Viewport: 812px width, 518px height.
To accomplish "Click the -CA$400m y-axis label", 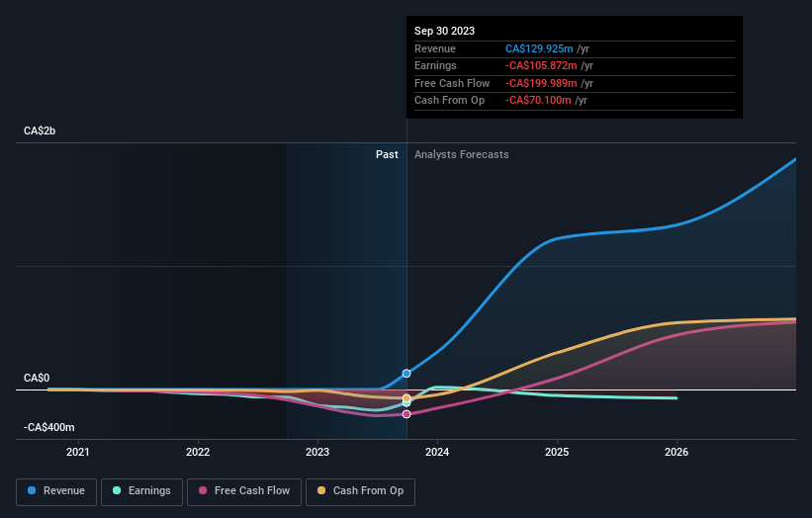I will [x=49, y=427].
